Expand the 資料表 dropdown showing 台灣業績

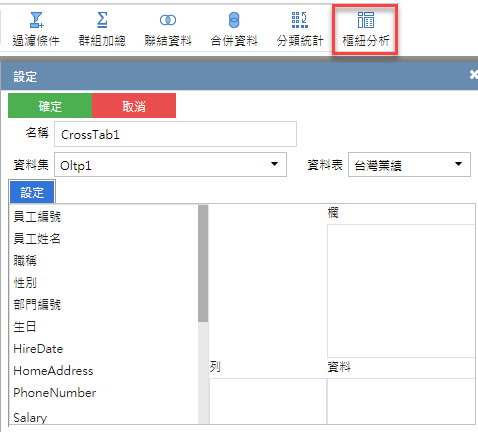[x=409, y=165]
